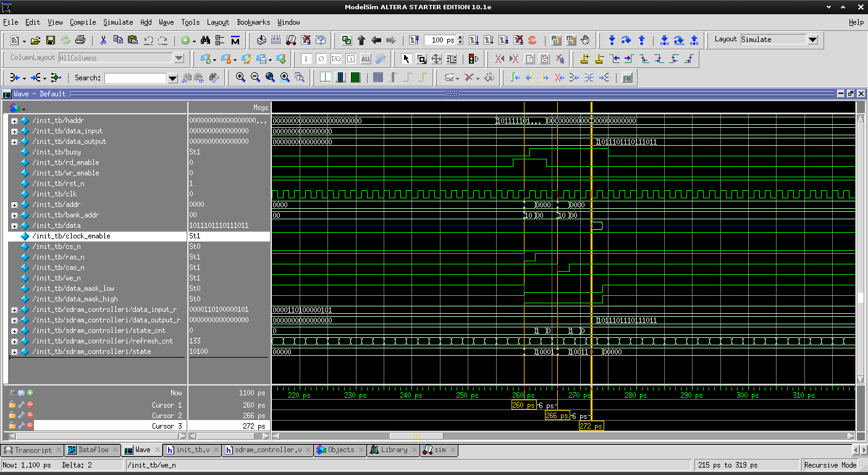868x475 pixels.
Task: Click the Save floppy disk icon
Action: 50,40
